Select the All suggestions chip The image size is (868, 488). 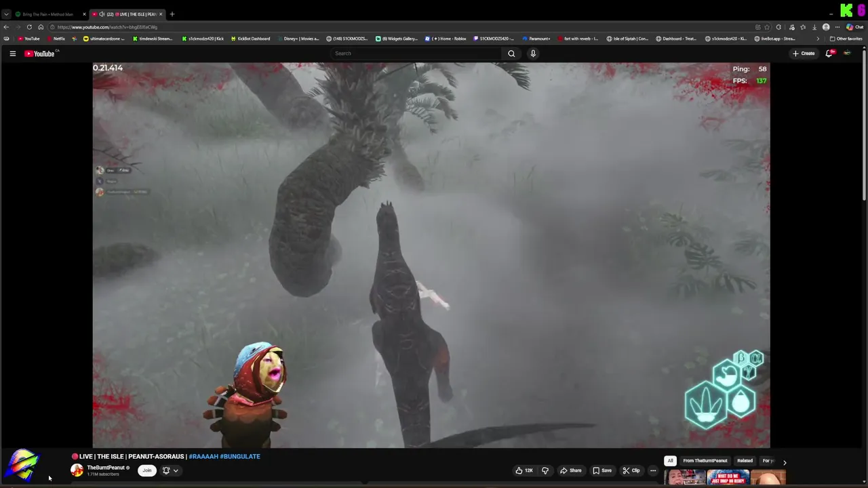(x=670, y=461)
